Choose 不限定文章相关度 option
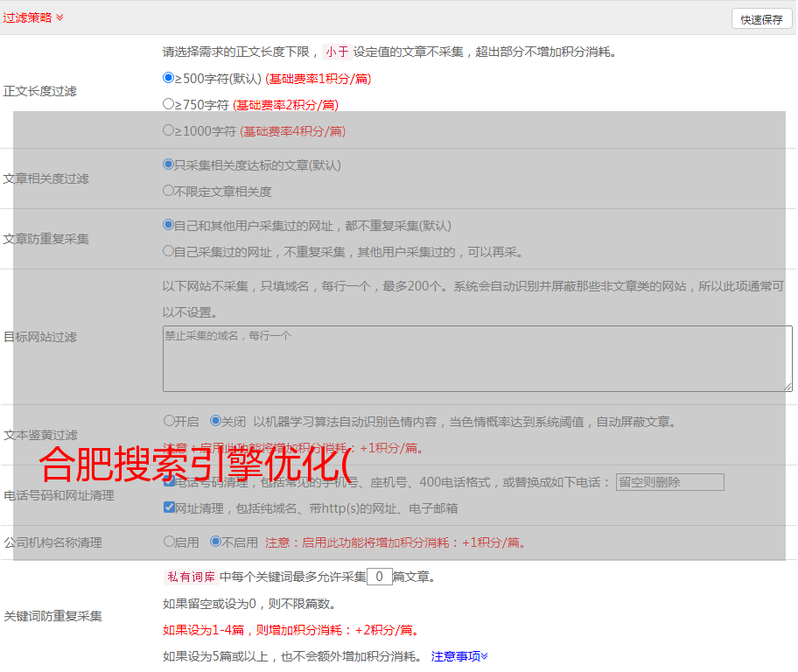Screen dimensions: 798x672 (169, 191)
